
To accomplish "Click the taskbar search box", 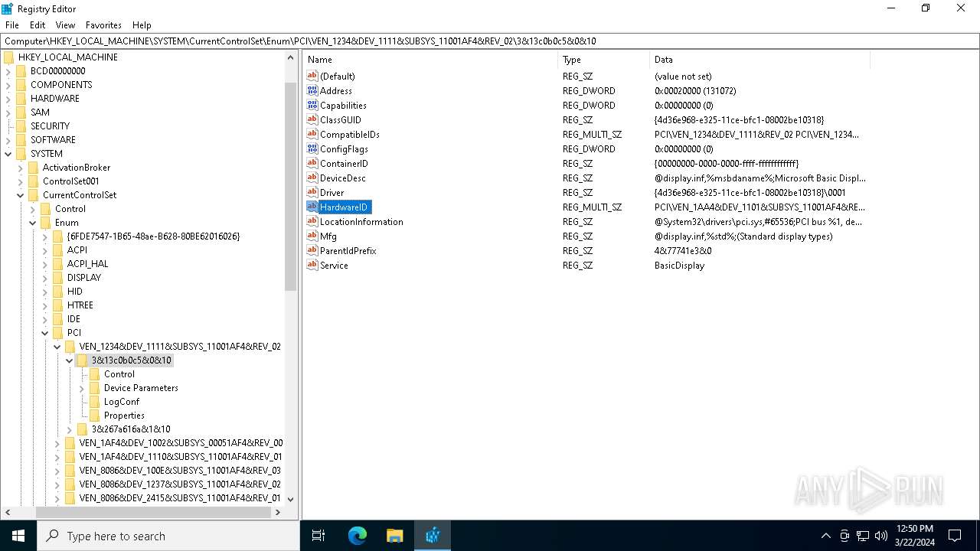I will tap(168, 536).
